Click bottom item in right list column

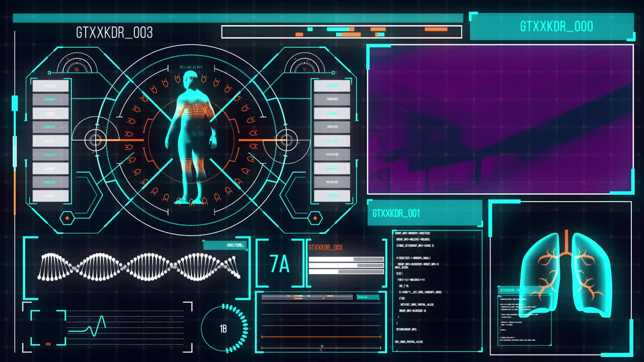(x=332, y=196)
